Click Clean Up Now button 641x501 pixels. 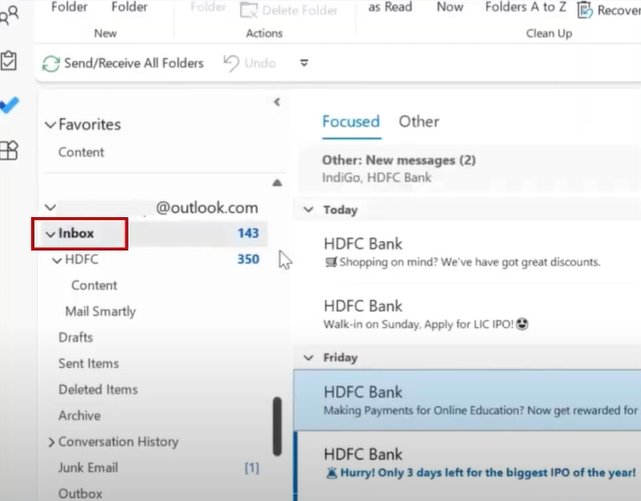tap(450, 7)
